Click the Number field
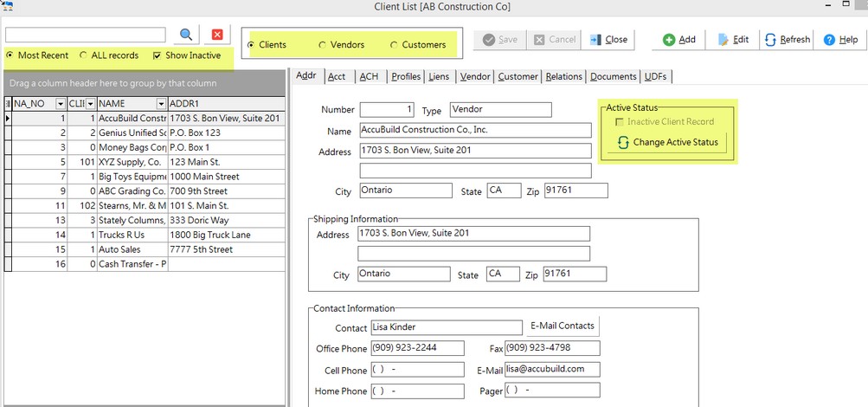This screenshot has height=407, width=868. click(386, 110)
